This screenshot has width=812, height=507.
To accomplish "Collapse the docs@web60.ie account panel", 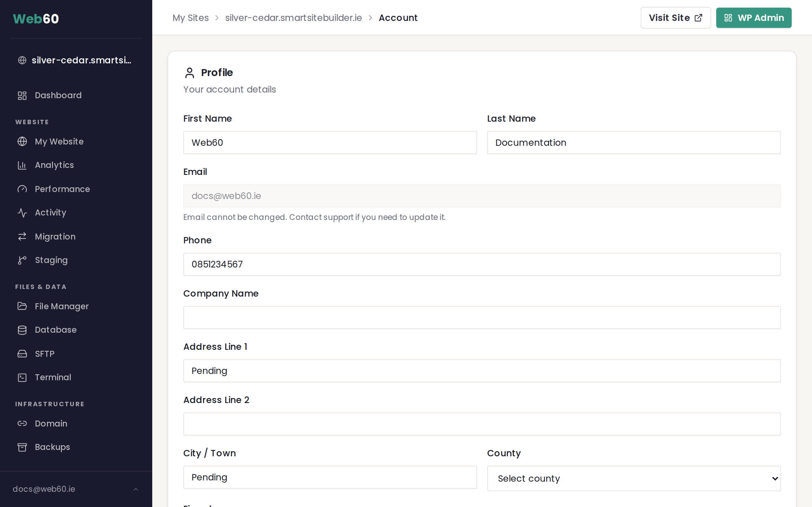I will click(x=135, y=489).
